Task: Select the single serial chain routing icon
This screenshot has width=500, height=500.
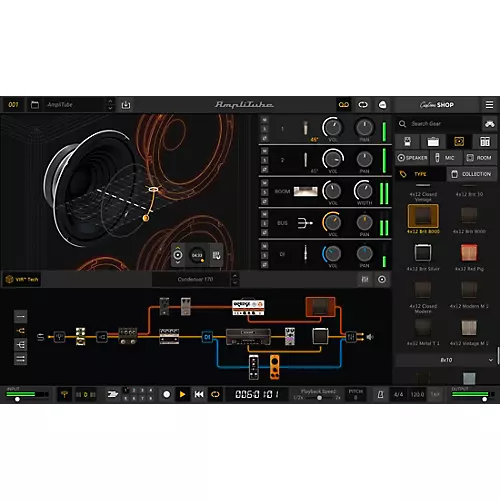Action: (x=20, y=316)
